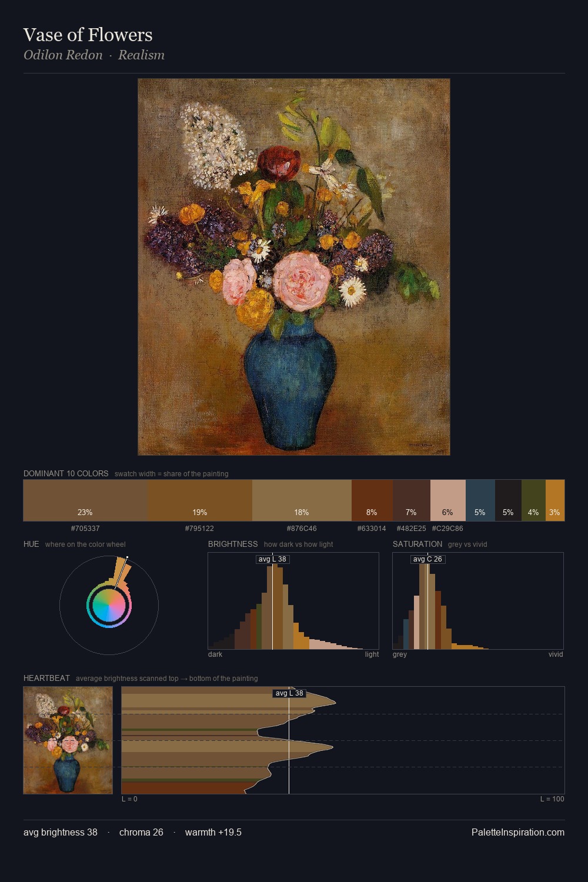The height and width of the screenshot is (882, 588).
Task: Click the 'avg C 26' label in Saturation histogram
Action: click(x=427, y=559)
